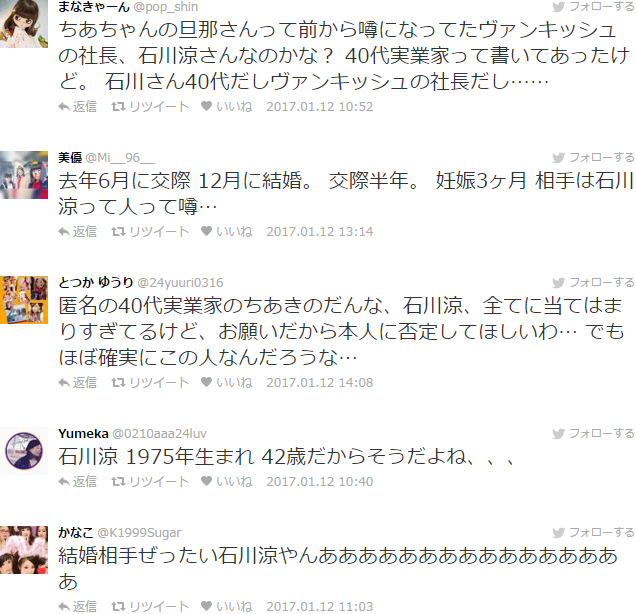Viewport: 636px width, 614px height.
Task: Follow 美優 using the フォローする button
Action: (593, 158)
